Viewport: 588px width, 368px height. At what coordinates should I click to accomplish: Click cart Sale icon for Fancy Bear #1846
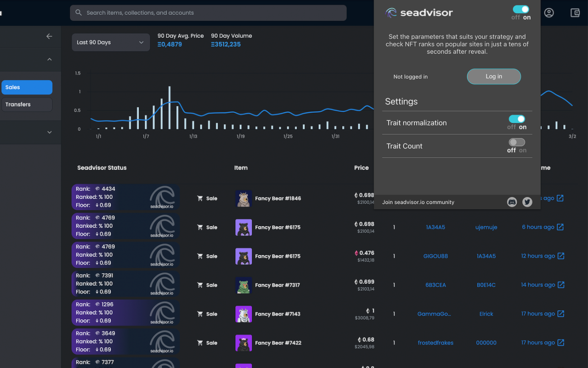tap(200, 198)
